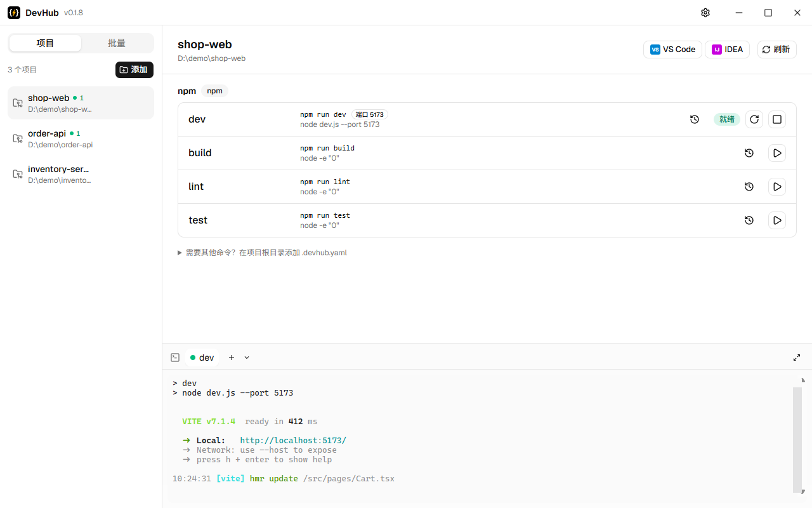Open the terminal dropdown chevron
Viewport: 812px width, 508px height.
pos(247,358)
